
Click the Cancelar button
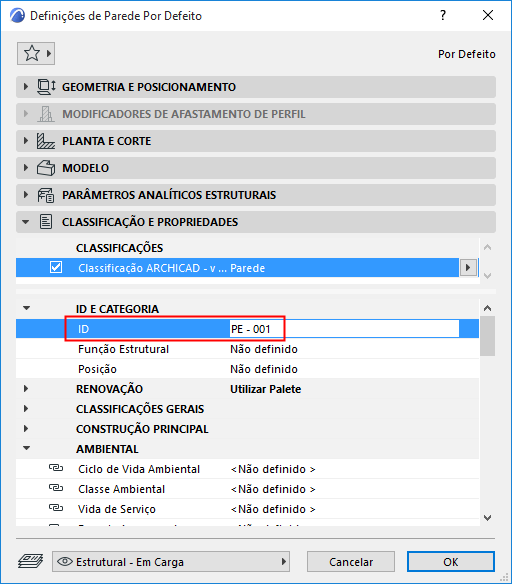click(351, 562)
